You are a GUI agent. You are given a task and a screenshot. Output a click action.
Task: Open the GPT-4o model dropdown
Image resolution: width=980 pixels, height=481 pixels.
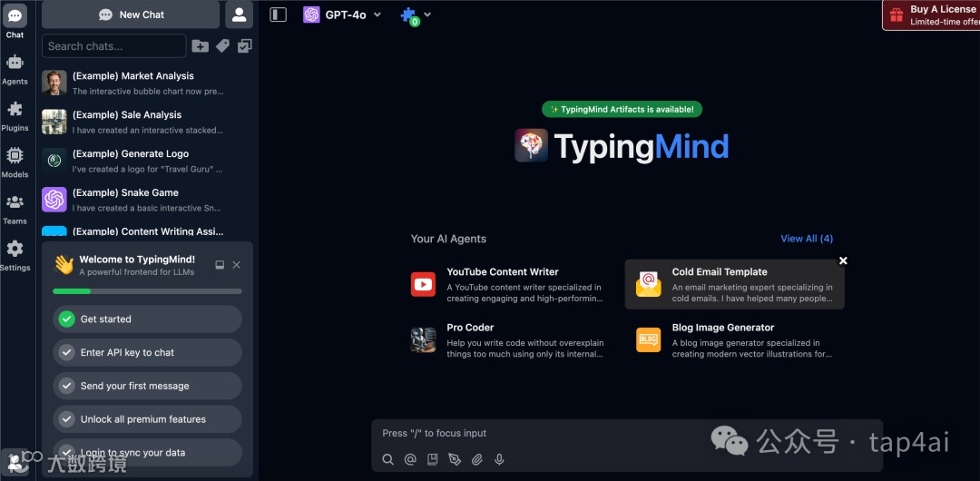tap(342, 15)
